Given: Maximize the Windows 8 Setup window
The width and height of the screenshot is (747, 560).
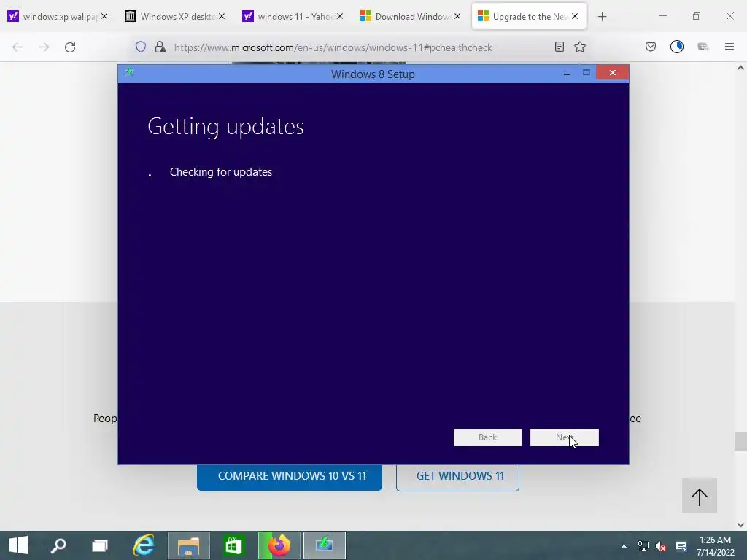Looking at the screenshot, I should click(x=587, y=72).
